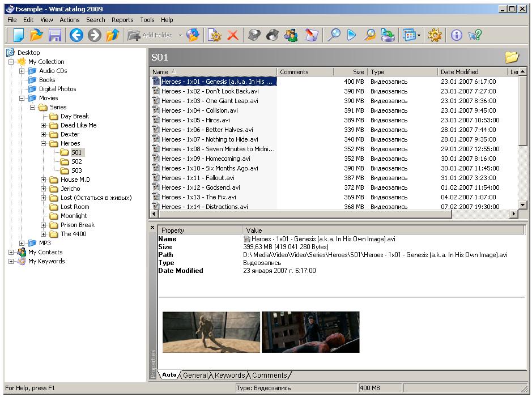Delete the selected item with the red X
This screenshot has width=532, height=397.
coord(233,35)
